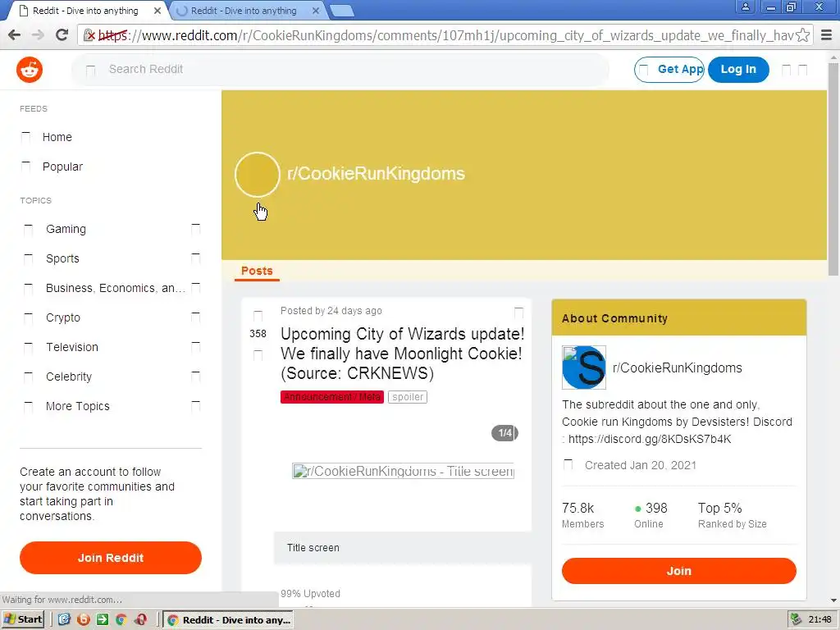Click the spoiler tag
Image resolution: width=840 pixels, height=630 pixels.
click(408, 397)
